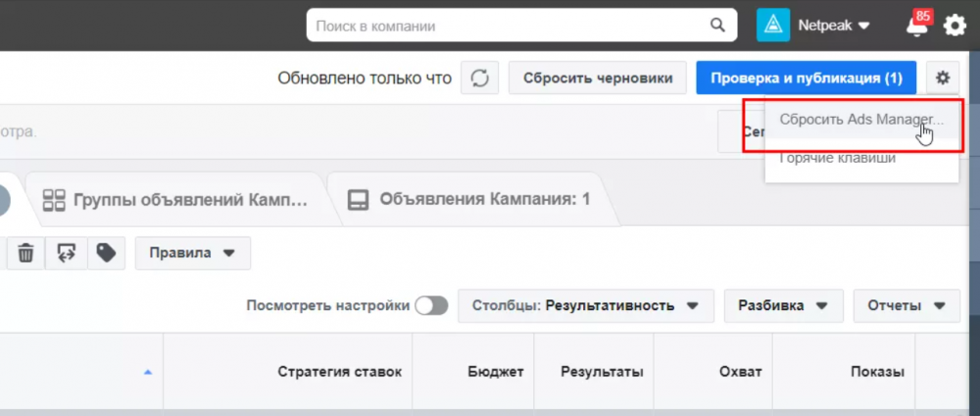Select Сбросить Ads Manager... menu item
Screen dimensions: 980x416
tap(861, 120)
